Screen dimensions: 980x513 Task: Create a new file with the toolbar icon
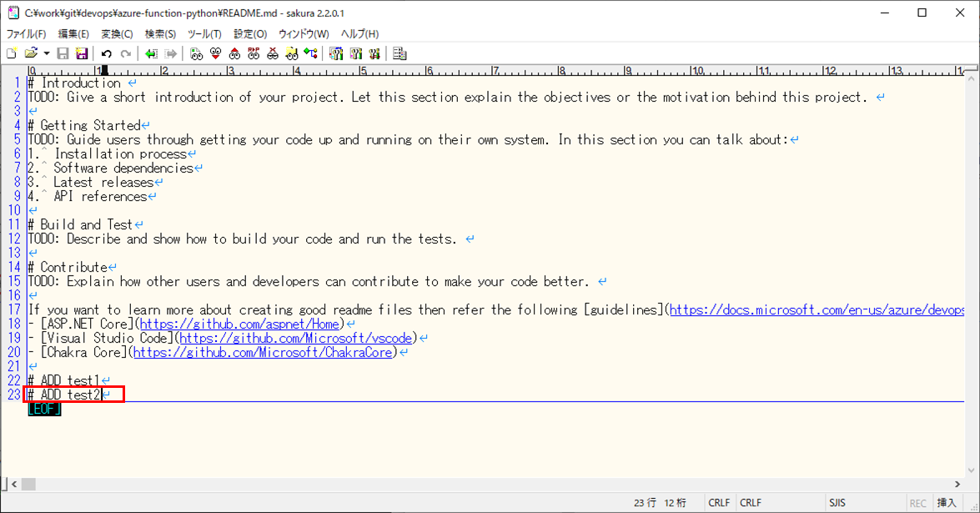click(x=12, y=53)
